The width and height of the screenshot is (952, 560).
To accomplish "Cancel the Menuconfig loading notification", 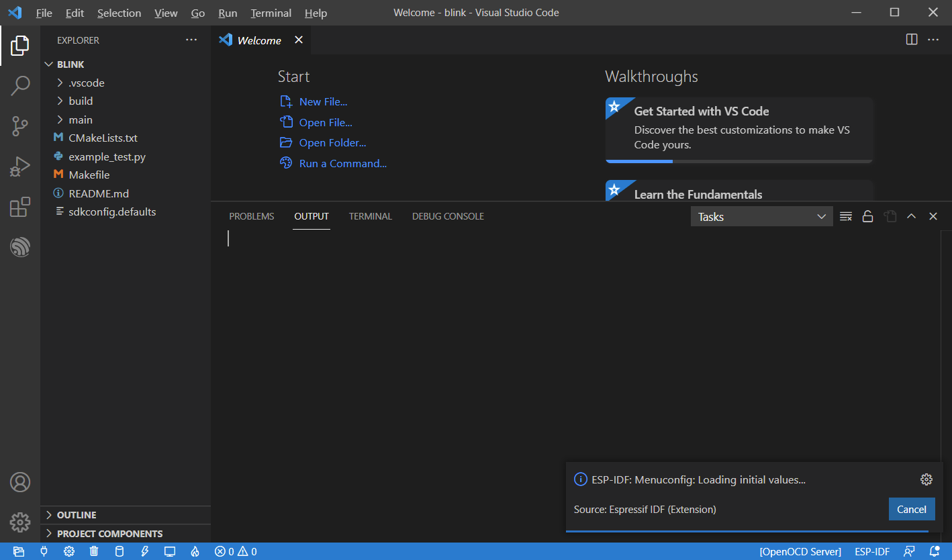I will (912, 509).
